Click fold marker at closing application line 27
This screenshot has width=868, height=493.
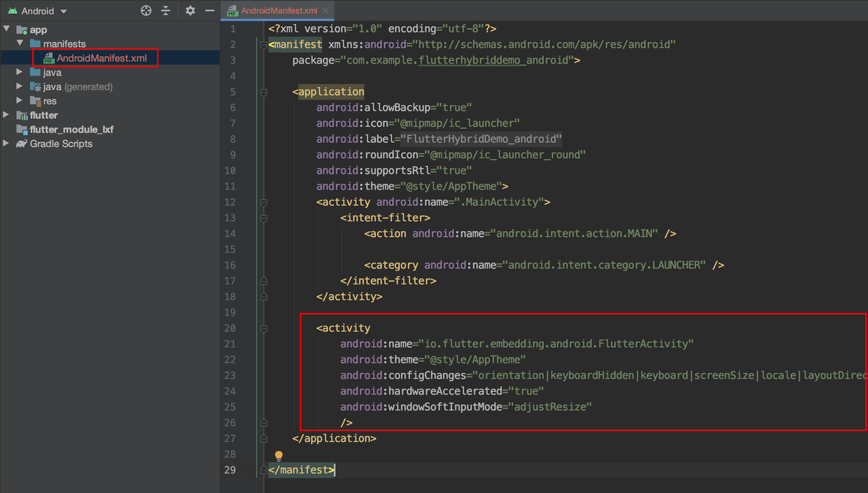[264, 438]
